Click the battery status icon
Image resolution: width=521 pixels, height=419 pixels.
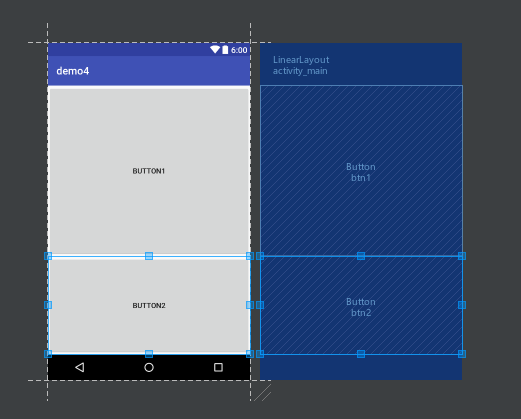(x=225, y=50)
